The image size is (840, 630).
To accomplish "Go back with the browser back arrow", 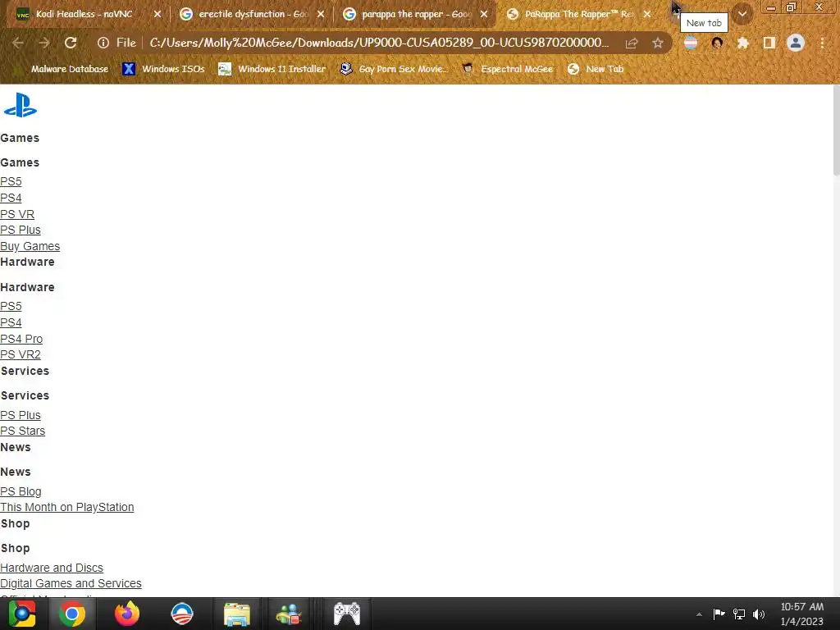I will pos(17,43).
